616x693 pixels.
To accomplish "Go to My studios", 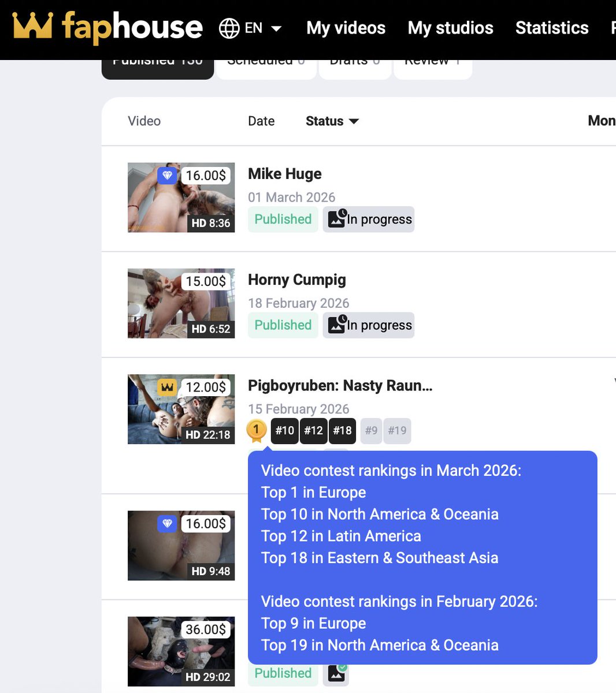I will [x=450, y=28].
